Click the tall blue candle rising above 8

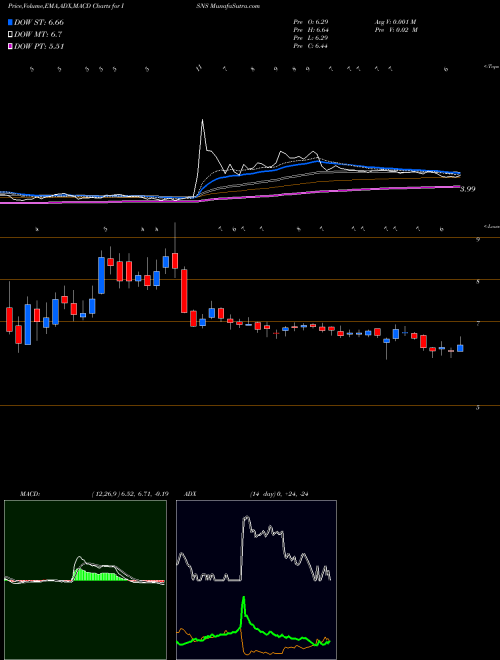(x=101, y=275)
